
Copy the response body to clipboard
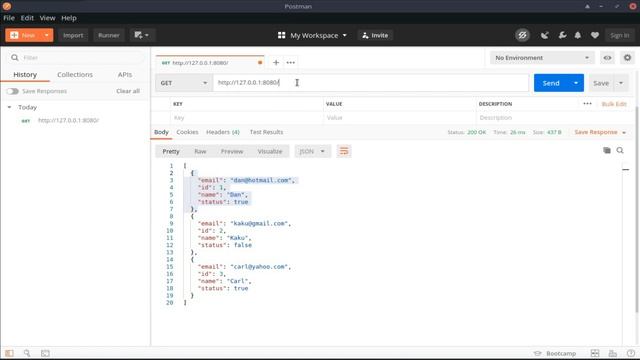point(607,151)
